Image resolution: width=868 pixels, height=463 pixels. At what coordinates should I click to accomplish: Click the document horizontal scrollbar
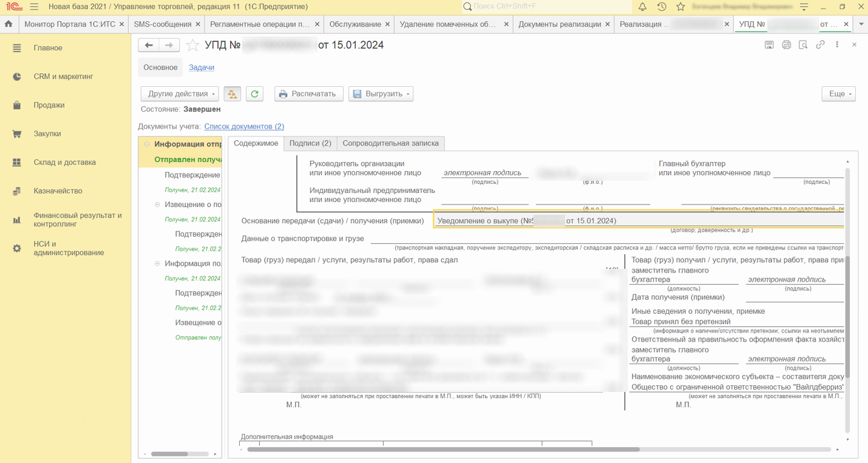pyautogui.click(x=443, y=450)
